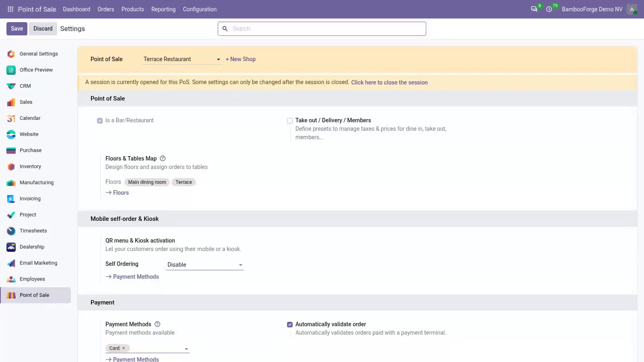
Task: Click the Inventory sidebar icon
Action: click(x=11, y=167)
